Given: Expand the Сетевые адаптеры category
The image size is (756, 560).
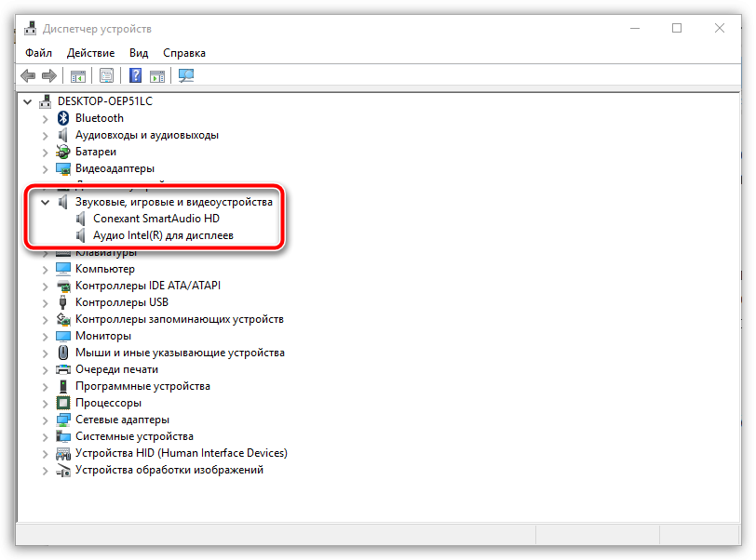Looking at the screenshot, I should click(x=45, y=419).
